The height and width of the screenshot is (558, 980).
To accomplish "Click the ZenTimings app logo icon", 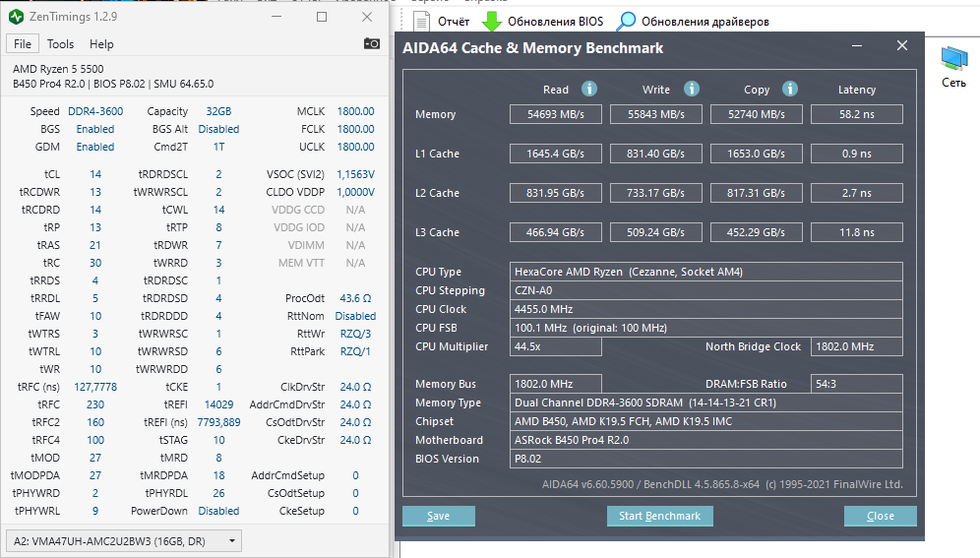I will tap(17, 17).
